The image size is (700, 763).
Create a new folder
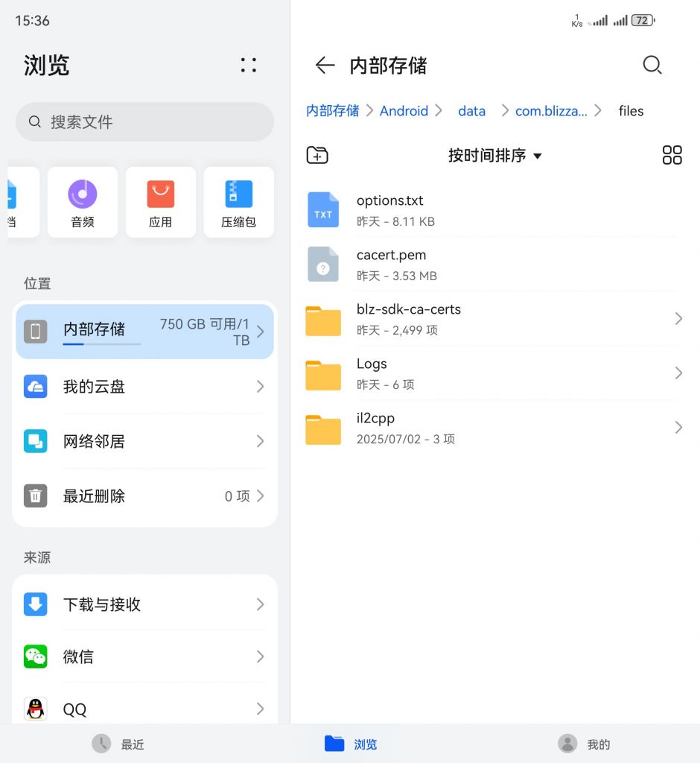point(317,155)
